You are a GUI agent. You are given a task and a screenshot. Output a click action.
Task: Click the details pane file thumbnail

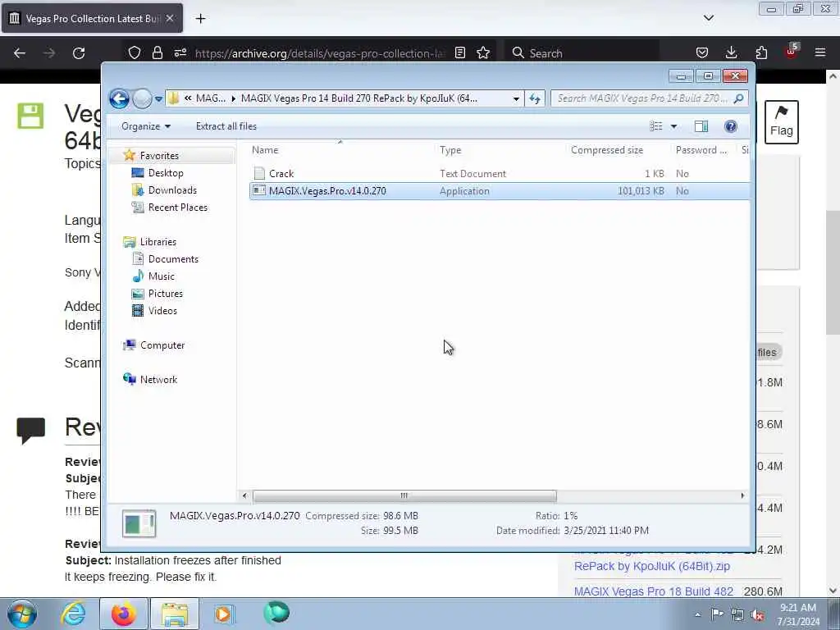(139, 523)
